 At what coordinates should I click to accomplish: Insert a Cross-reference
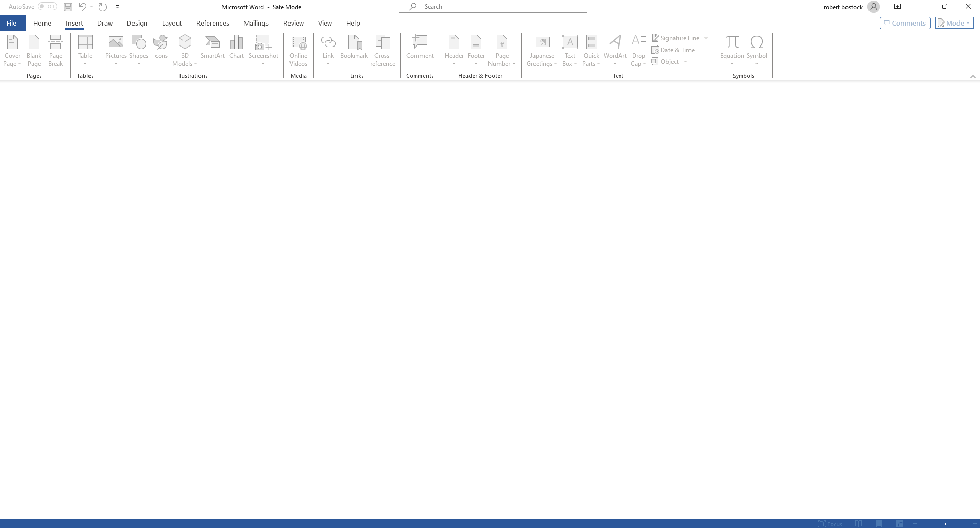(x=383, y=50)
